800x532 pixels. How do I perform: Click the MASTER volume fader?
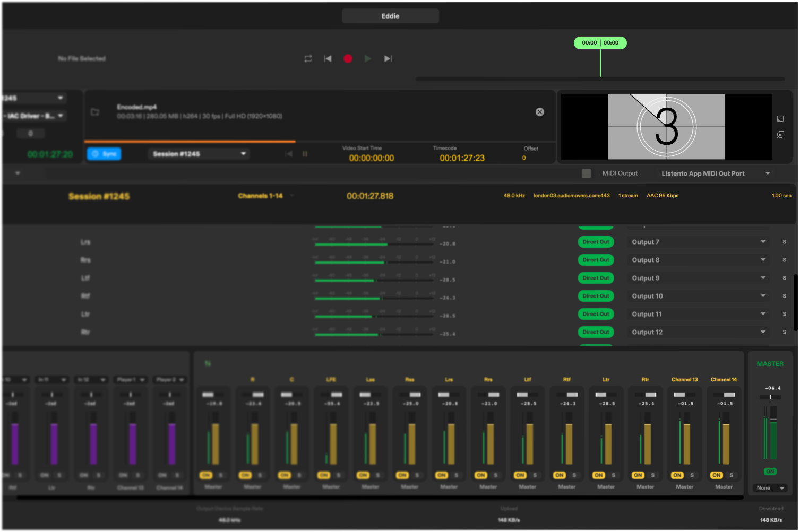(773, 433)
